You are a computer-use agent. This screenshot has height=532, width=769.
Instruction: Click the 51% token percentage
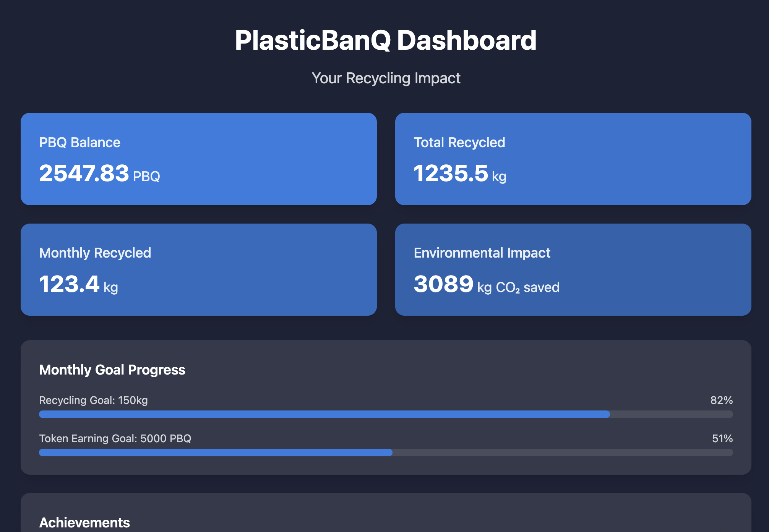point(722,439)
